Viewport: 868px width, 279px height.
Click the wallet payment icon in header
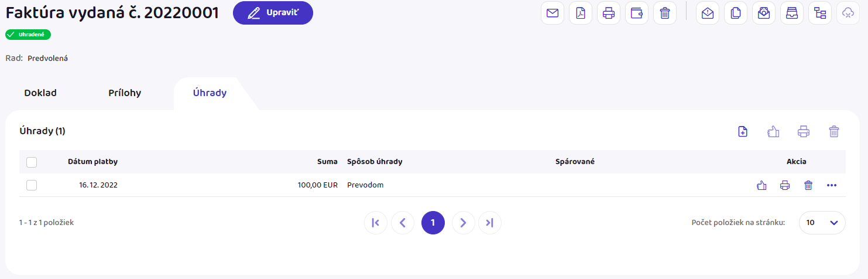pyautogui.click(x=636, y=13)
